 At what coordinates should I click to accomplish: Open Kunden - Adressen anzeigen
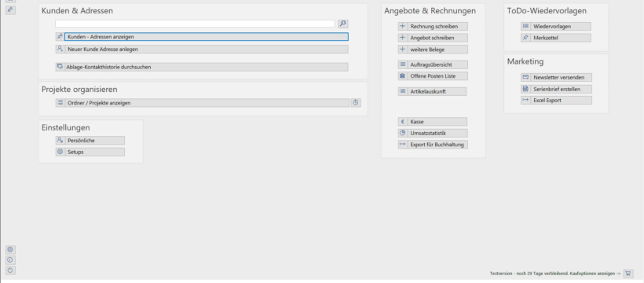pyautogui.click(x=207, y=37)
